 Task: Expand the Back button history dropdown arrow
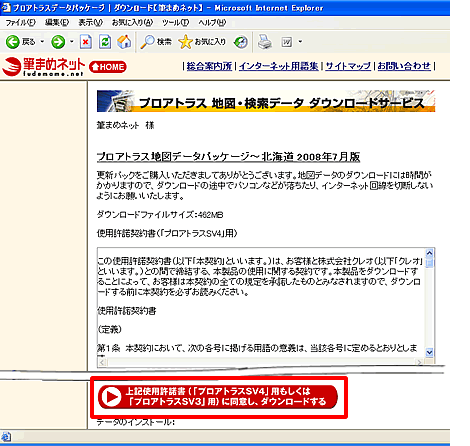42,42
